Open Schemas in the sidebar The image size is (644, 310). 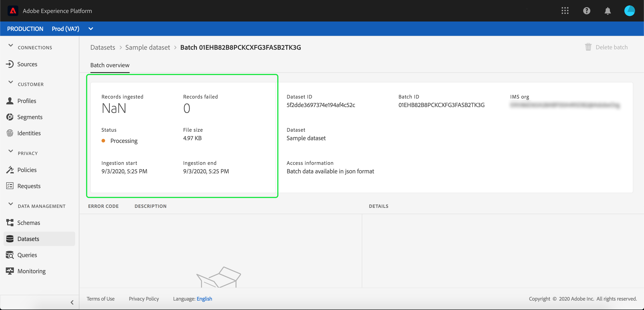tap(28, 223)
